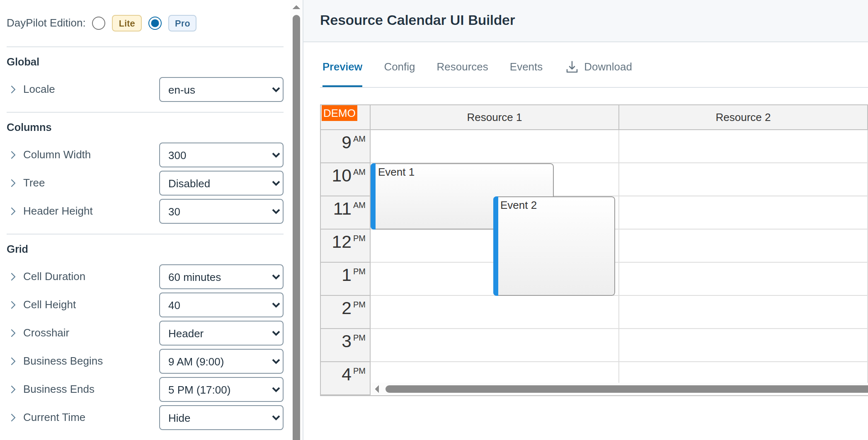868x440 pixels.
Task: Expand the Column Width chevron
Action: click(x=13, y=155)
